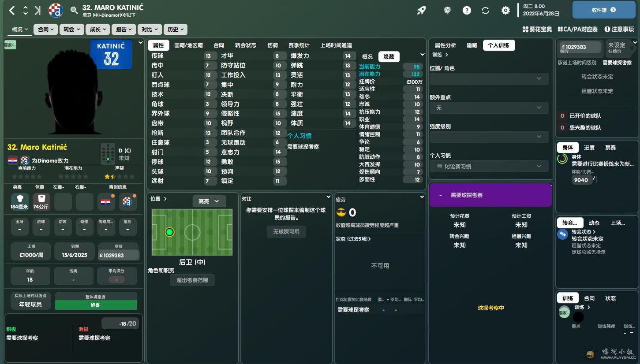This screenshot has height=364, width=640.
Task: Switch to 属性分析 tab
Action: pos(445,45)
